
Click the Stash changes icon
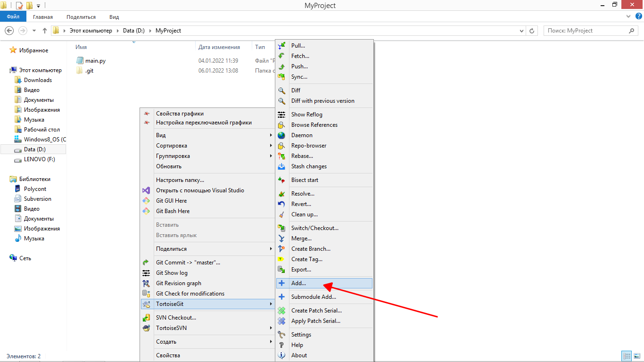pyautogui.click(x=282, y=166)
